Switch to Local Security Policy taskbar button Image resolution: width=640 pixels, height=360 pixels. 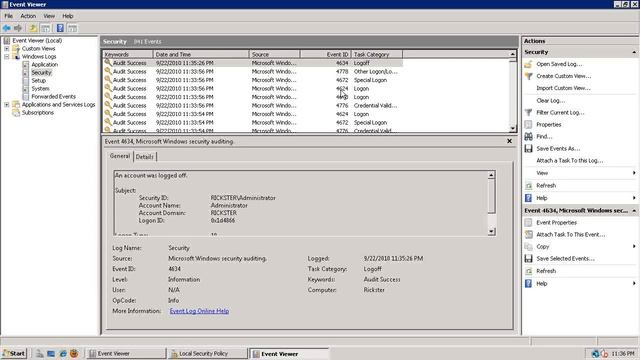click(x=207, y=353)
